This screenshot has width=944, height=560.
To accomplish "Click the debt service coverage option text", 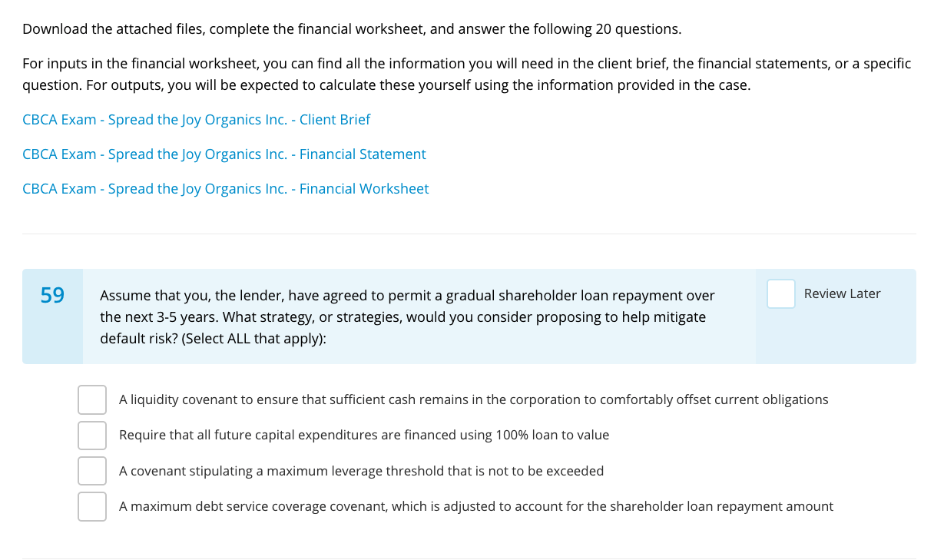I will (475, 506).
